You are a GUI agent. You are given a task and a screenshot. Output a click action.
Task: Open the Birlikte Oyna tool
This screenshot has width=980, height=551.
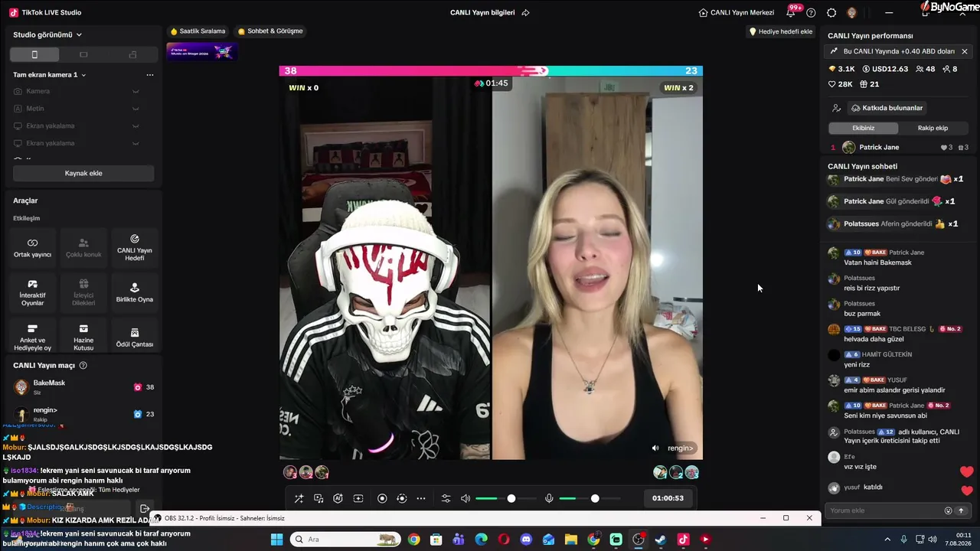click(x=135, y=292)
